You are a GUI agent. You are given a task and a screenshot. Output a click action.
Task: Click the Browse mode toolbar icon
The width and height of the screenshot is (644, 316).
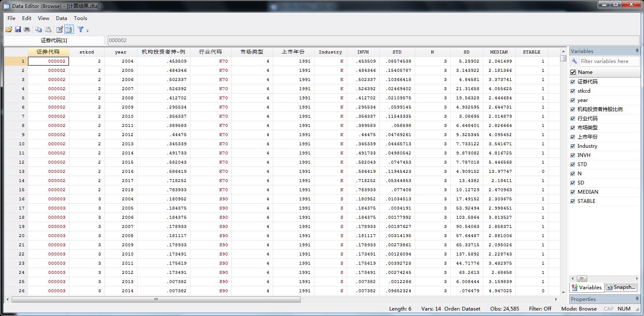coord(69,29)
